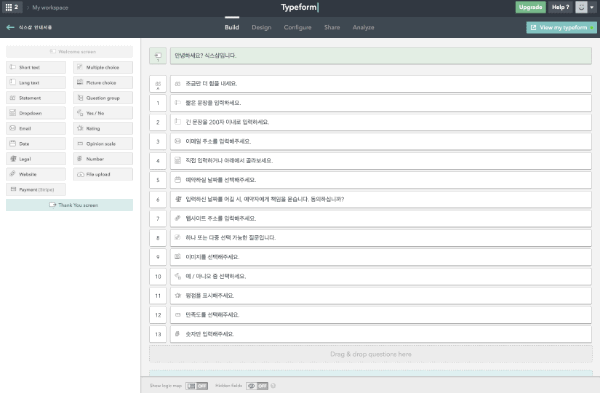Add a Picture choice question
The width and height of the screenshot is (600, 393).
tap(103, 83)
